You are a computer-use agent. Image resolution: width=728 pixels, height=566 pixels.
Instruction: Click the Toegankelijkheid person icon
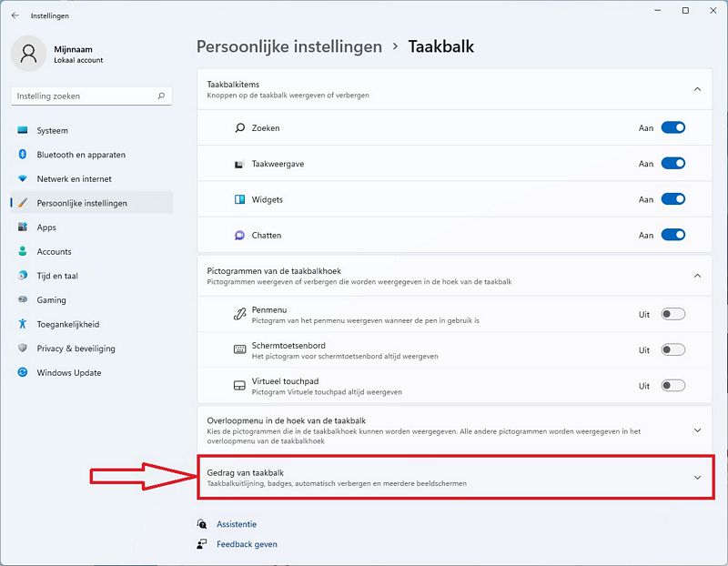tap(22, 324)
